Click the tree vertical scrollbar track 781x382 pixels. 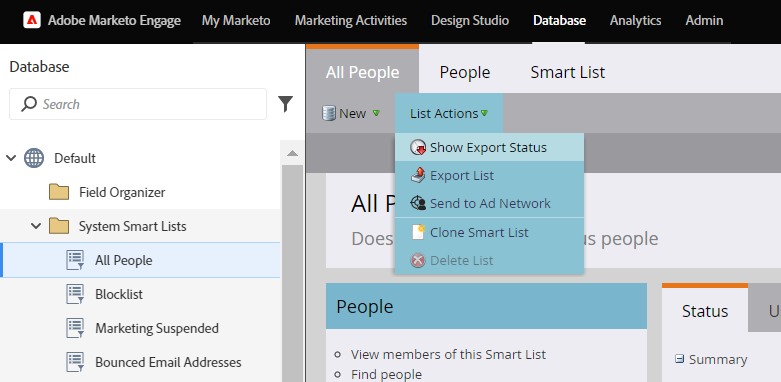[x=292, y=274]
